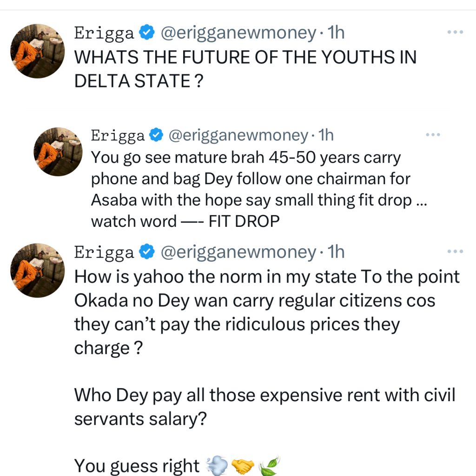Click the Erigga name on the FIT DROP tweet

(118, 135)
